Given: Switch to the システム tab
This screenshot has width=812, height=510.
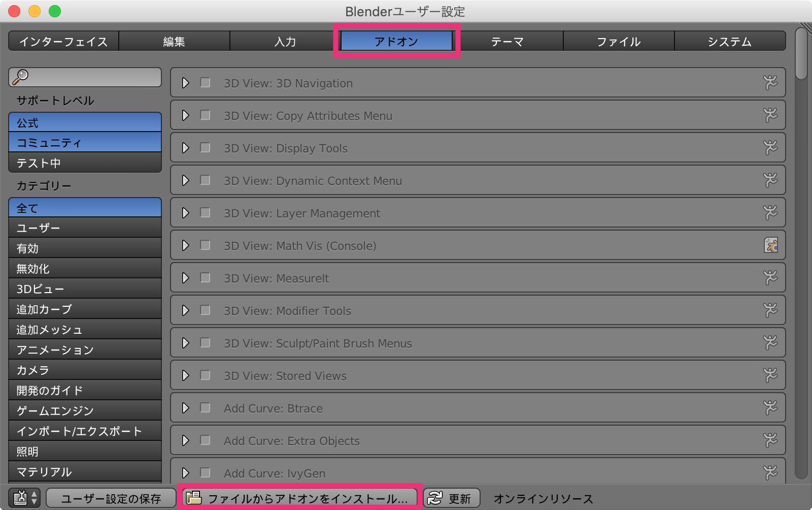Looking at the screenshot, I should 729,41.
